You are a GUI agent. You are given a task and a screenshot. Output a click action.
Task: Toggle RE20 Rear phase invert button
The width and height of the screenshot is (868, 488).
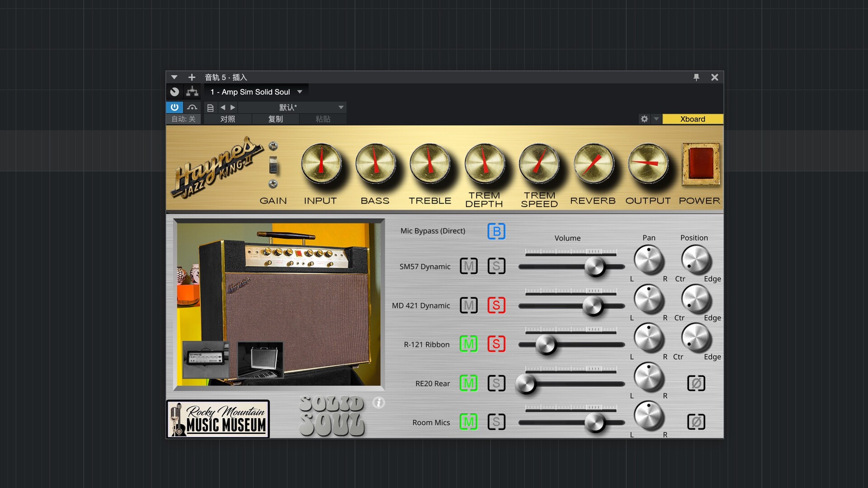696,383
